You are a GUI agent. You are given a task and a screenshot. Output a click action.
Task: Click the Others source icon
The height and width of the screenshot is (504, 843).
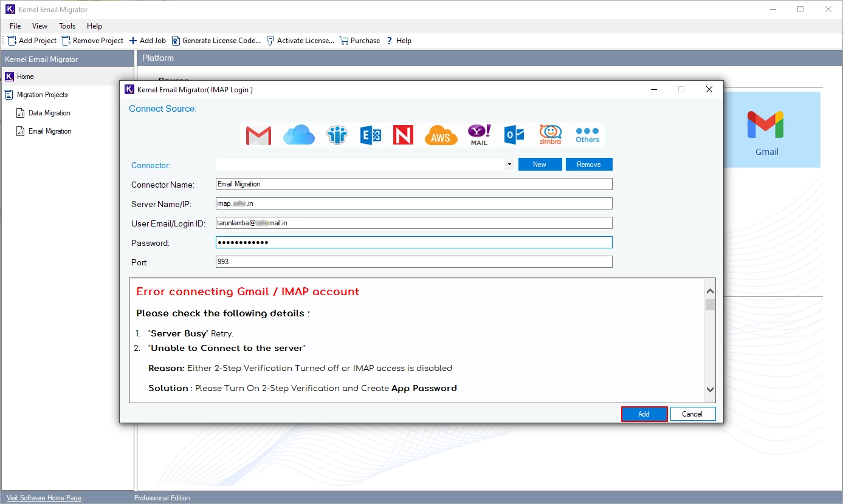click(587, 135)
